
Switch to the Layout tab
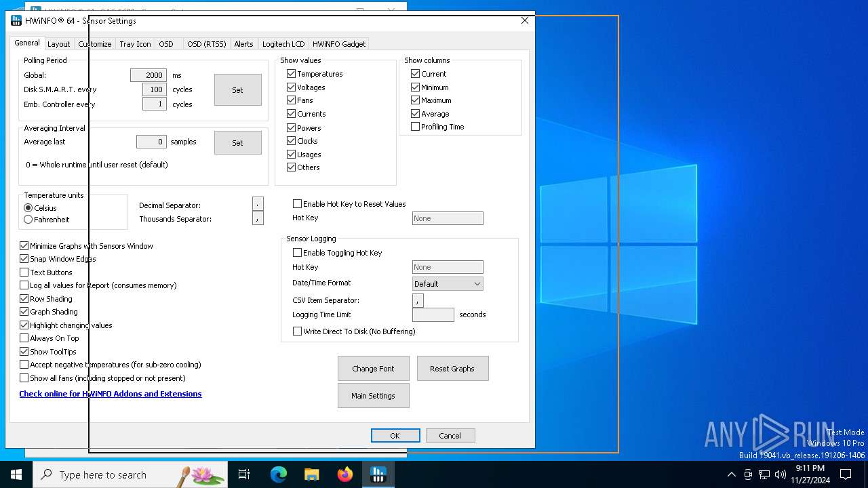coord(58,44)
